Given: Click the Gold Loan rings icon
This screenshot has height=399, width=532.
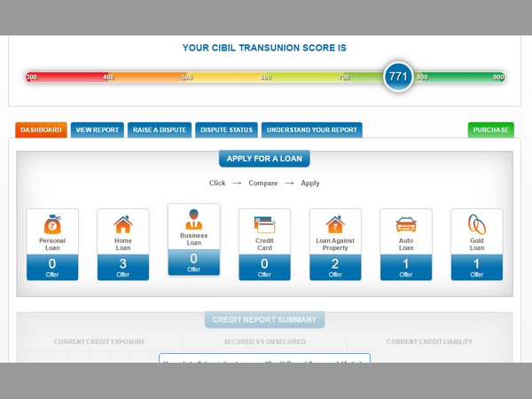Looking at the screenshot, I should pyautogui.click(x=477, y=224).
